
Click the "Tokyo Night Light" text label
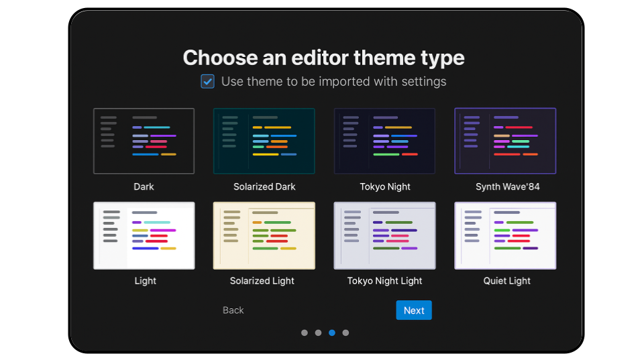click(x=385, y=281)
